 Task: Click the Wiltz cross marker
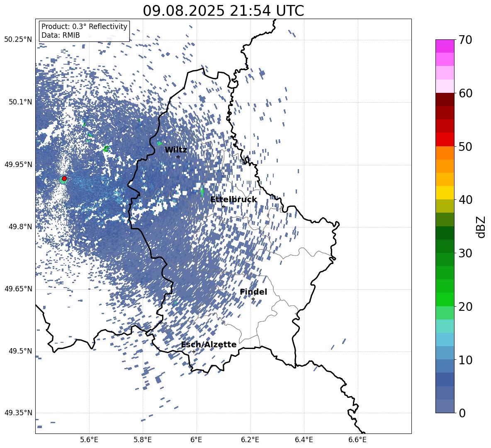point(178,157)
